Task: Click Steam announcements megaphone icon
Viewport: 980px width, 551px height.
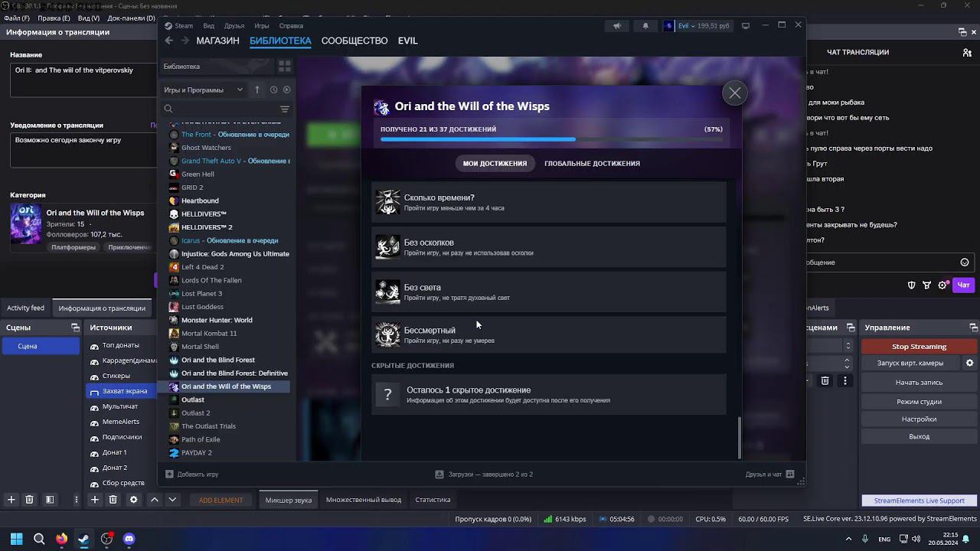Action: (617, 26)
